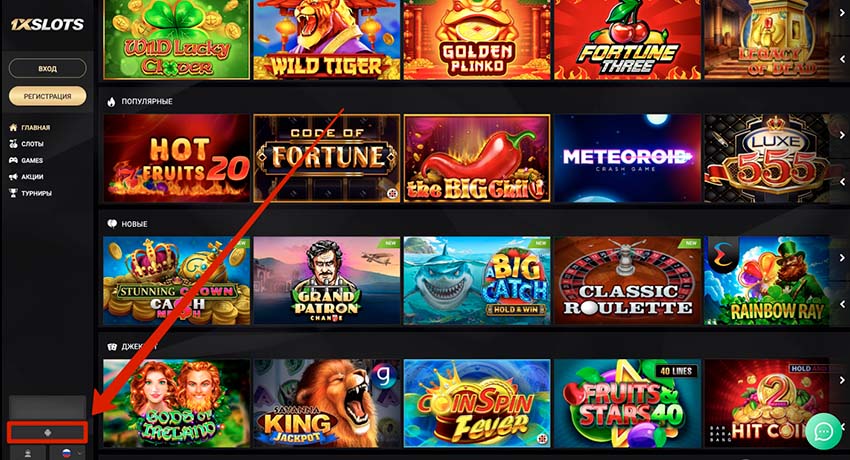Show next jackpot games with right arrow
The height and width of the screenshot is (460, 850).
pyautogui.click(x=842, y=380)
